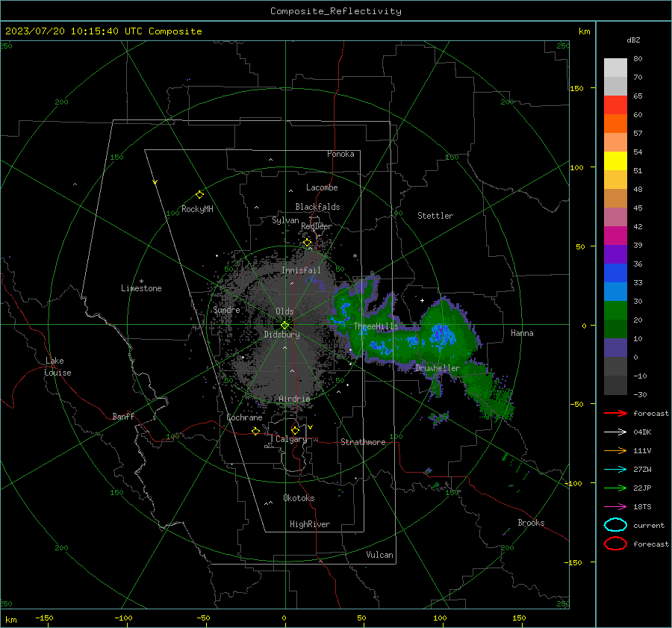The image size is (672, 628).
Task: Click the Lacombe city label
Action: point(322,187)
